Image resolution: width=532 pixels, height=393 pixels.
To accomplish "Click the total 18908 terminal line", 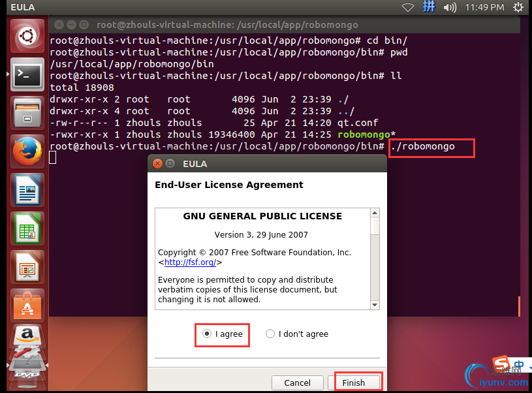I will click(x=82, y=87).
